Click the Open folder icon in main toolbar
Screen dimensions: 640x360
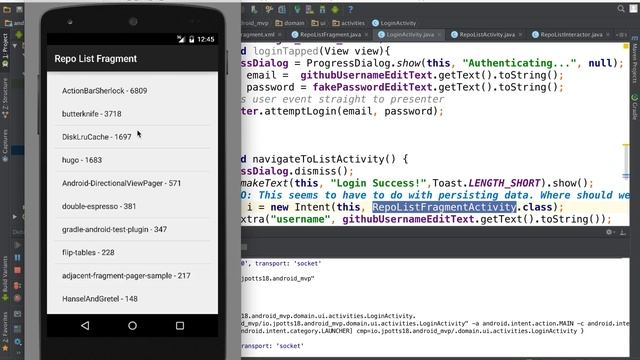point(7,9)
